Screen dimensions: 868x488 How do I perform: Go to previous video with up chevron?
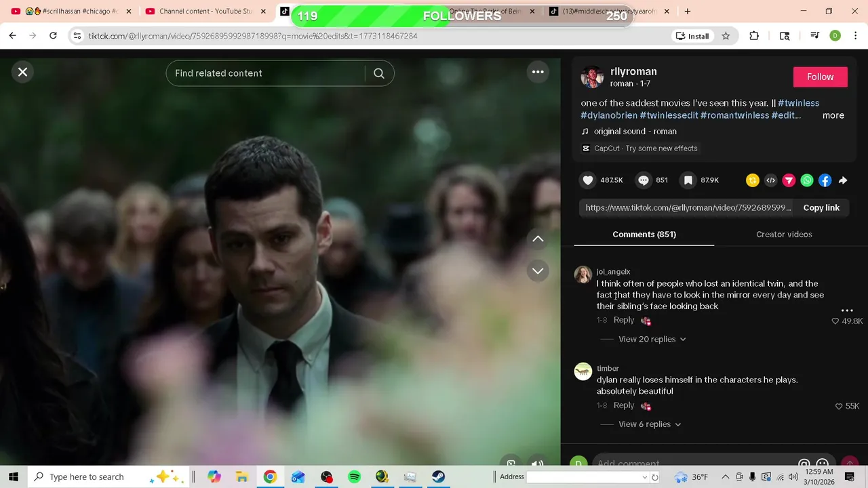pyautogui.click(x=538, y=239)
